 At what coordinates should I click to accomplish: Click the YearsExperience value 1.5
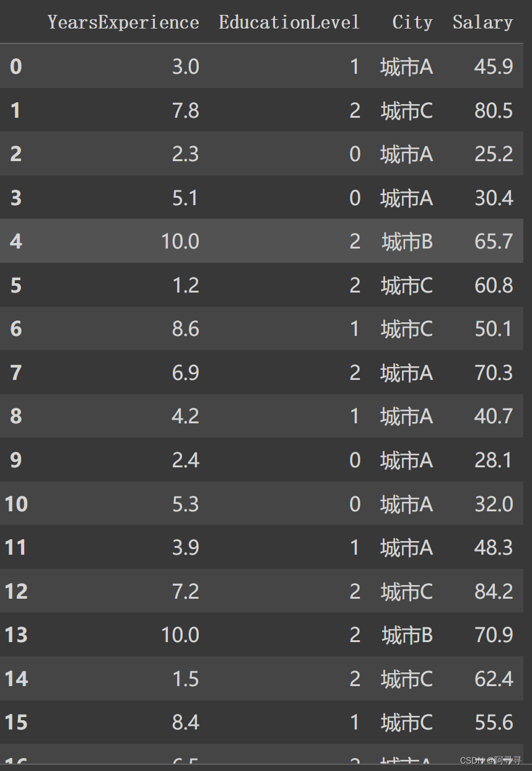(185, 679)
